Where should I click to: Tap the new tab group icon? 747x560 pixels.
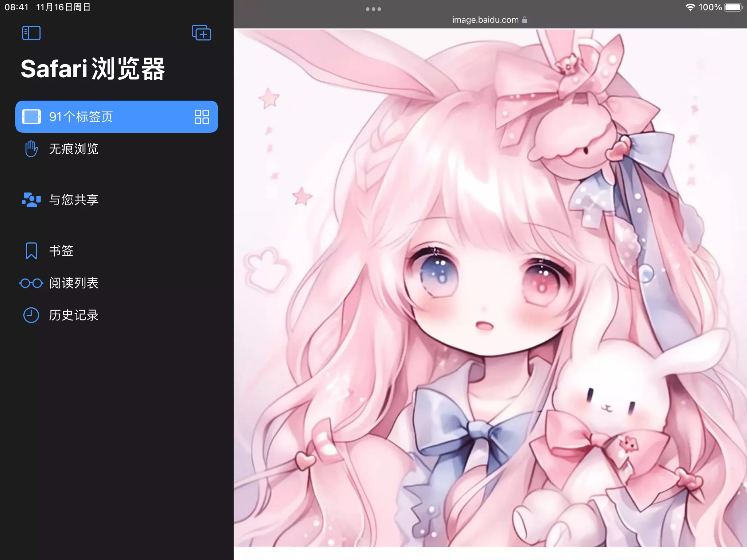coord(201,33)
